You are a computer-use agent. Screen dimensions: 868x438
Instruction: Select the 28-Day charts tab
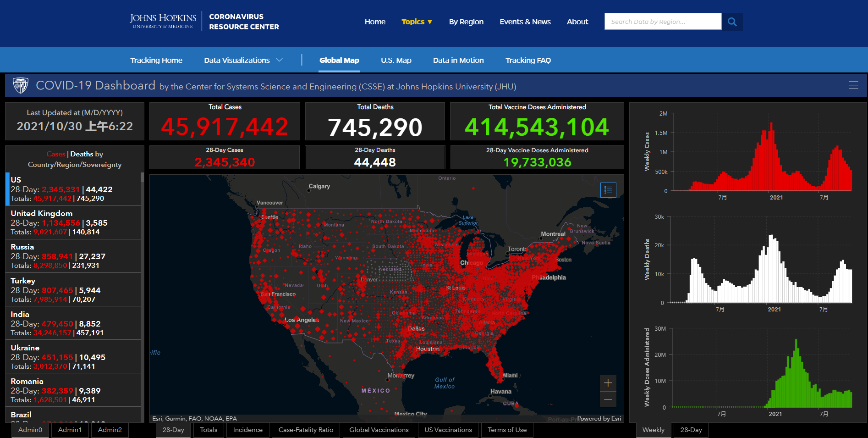tap(691, 430)
